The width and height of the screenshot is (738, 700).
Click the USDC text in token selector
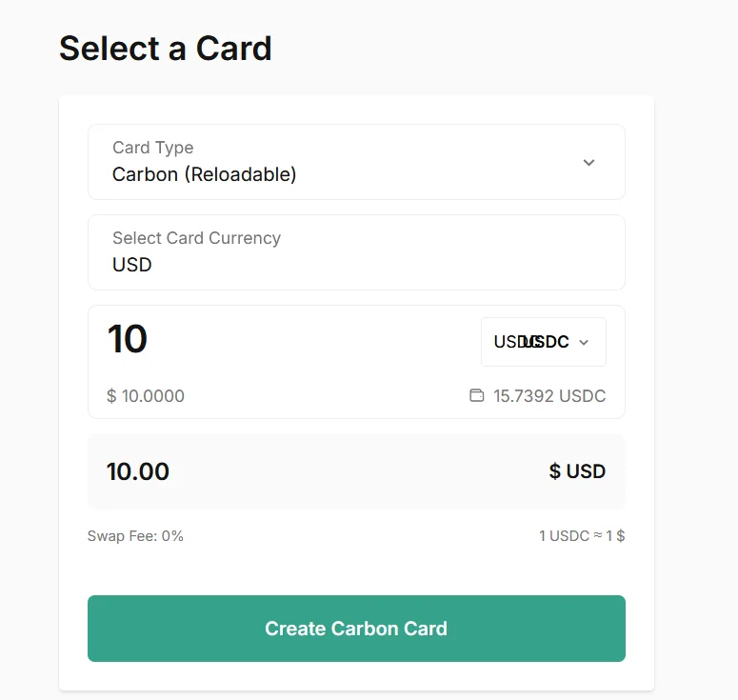531,342
